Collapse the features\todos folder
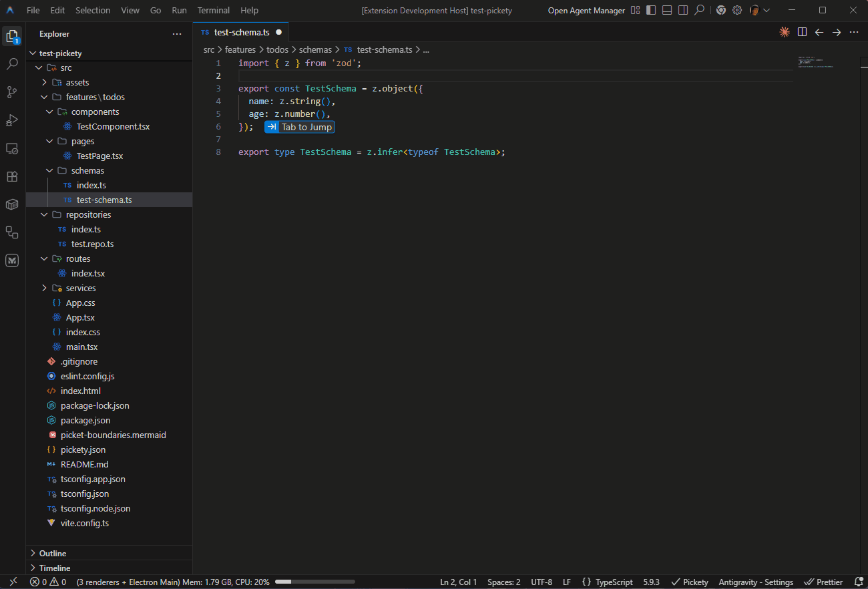This screenshot has width=868, height=589. (44, 97)
